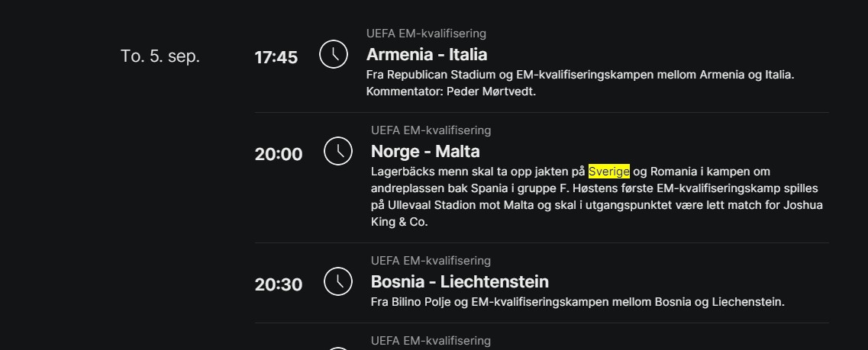This screenshot has height=350, width=868.
Task: Click the clock icon beside Bosnia - Liechtenstein
Action: point(338,281)
